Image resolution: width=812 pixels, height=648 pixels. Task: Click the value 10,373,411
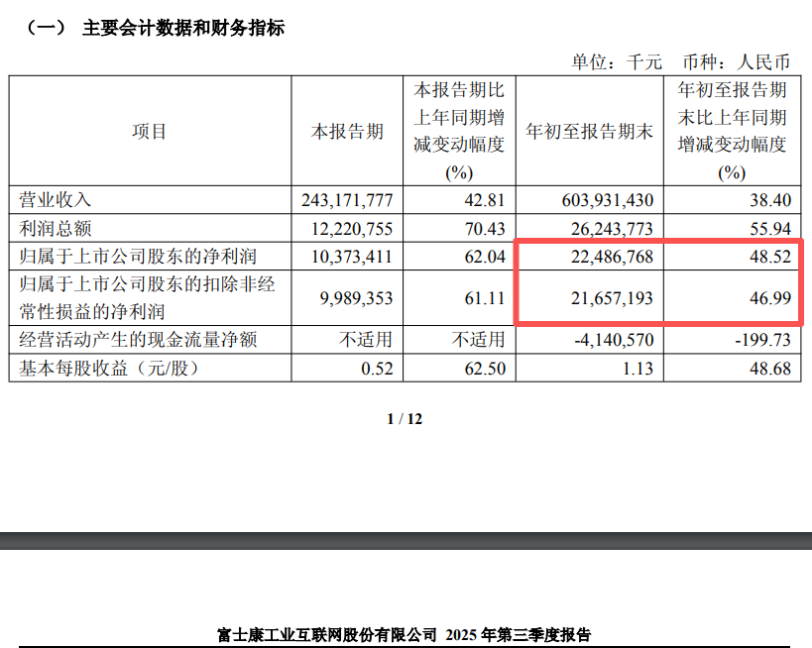(352, 257)
